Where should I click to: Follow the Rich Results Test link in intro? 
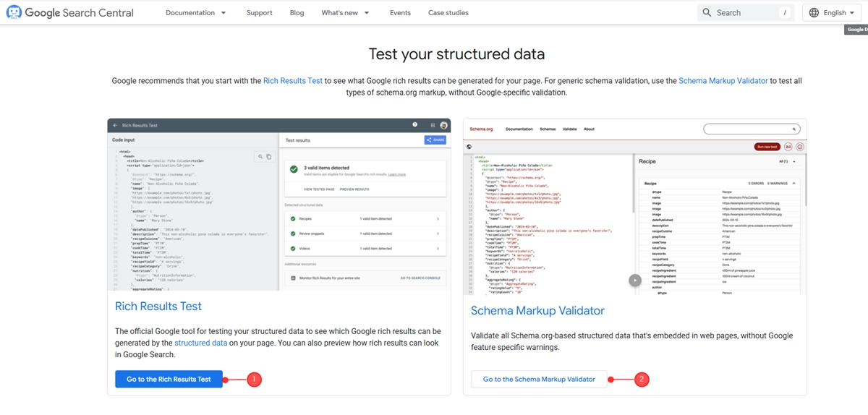pyautogui.click(x=293, y=81)
